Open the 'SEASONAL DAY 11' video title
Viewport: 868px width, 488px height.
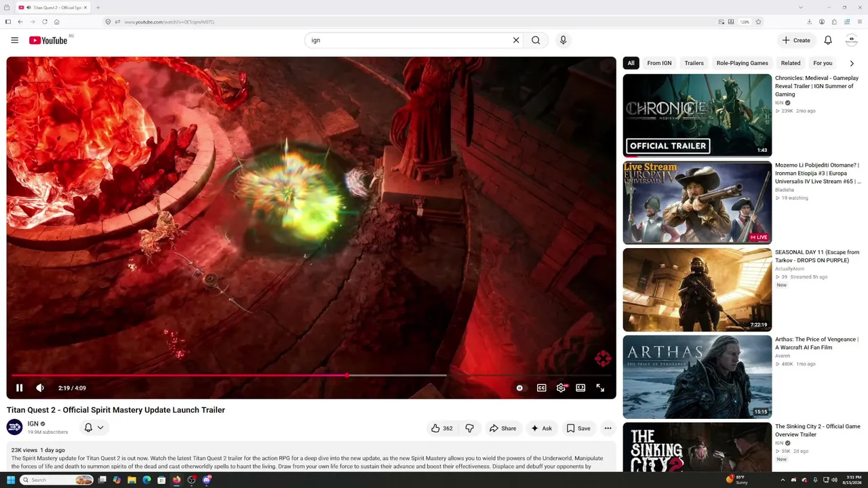[x=817, y=256]
